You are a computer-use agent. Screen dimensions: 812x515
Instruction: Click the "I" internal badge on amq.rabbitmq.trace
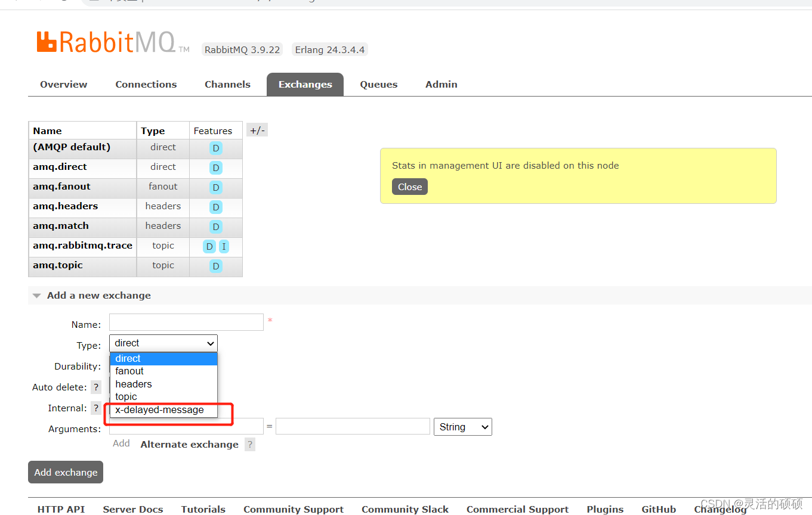pyautogui.click(x=224, y=246)
